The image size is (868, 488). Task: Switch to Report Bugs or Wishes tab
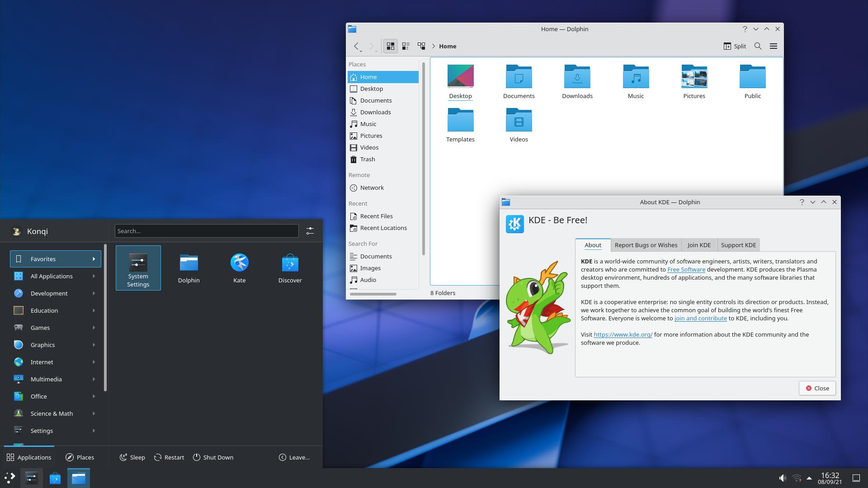click(646, 245)
